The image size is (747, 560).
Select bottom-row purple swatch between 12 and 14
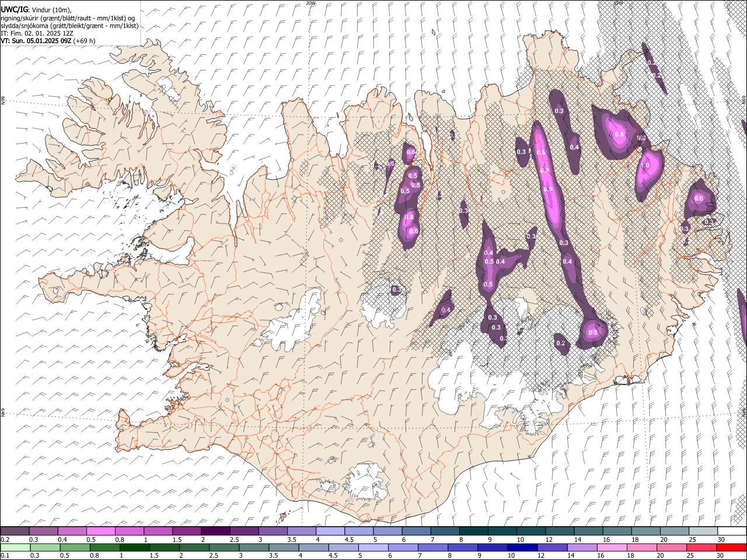551,547
